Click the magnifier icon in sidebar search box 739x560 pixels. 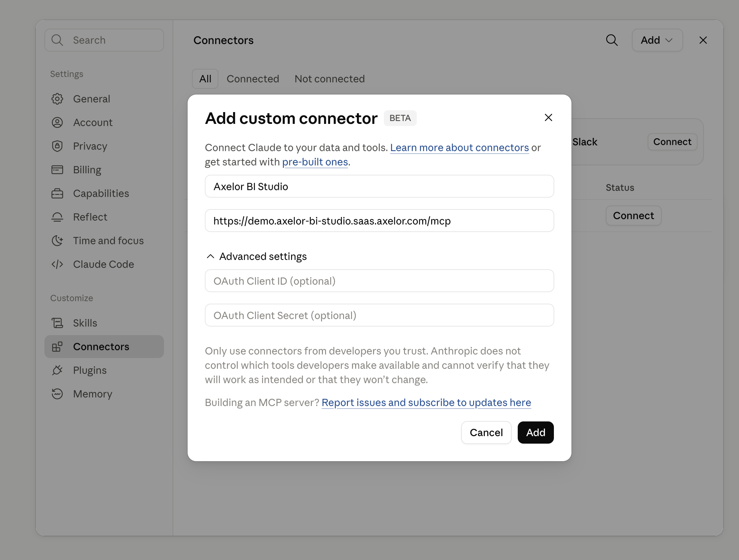coord(57,40)
